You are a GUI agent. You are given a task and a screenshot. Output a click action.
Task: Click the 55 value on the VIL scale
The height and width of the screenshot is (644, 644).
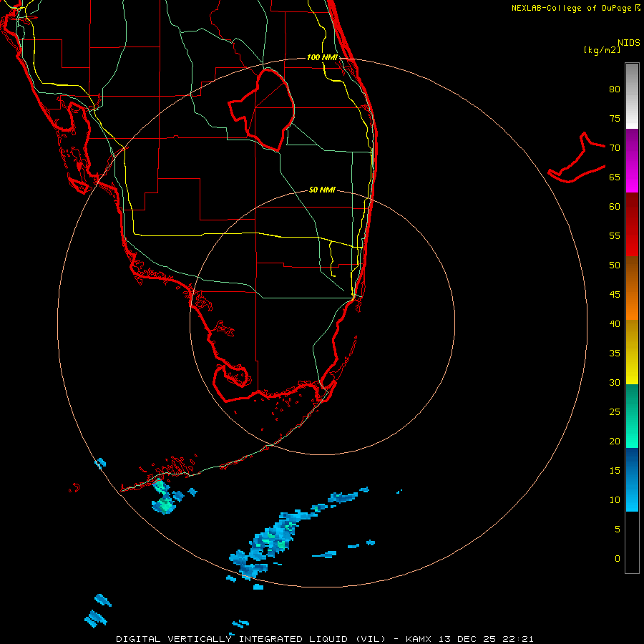coord(615,235)
